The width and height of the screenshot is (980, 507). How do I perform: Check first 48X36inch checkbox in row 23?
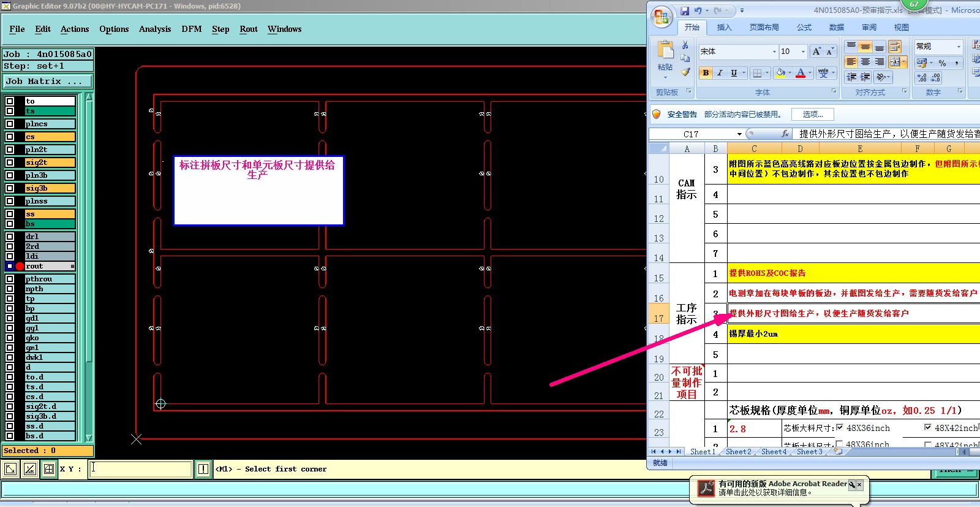tap(840, 428)
